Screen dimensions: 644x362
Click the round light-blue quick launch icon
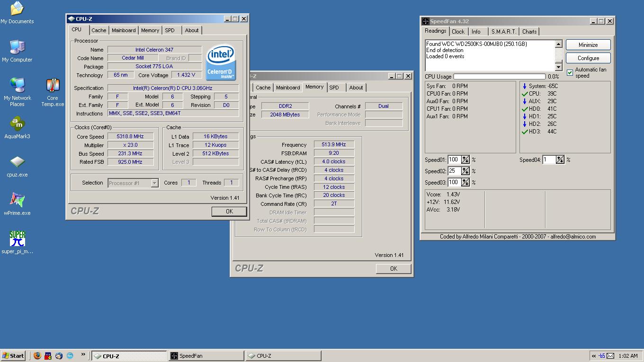coord(70,355)
